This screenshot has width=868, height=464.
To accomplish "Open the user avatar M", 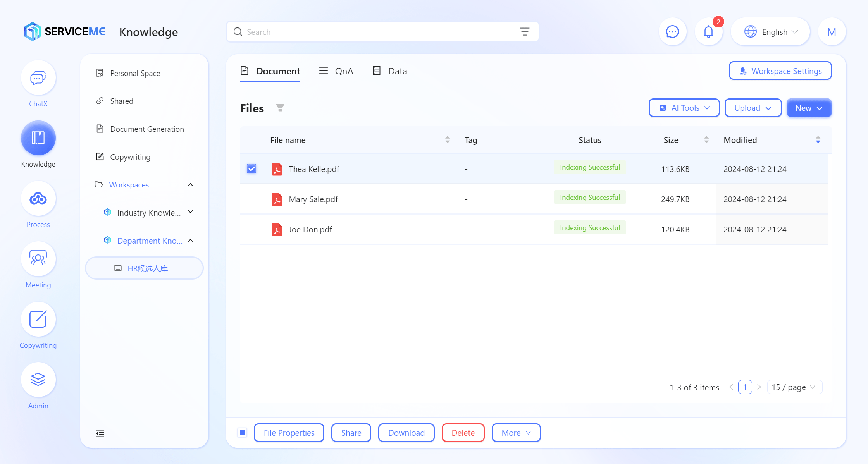I will (x=832, y=32).
